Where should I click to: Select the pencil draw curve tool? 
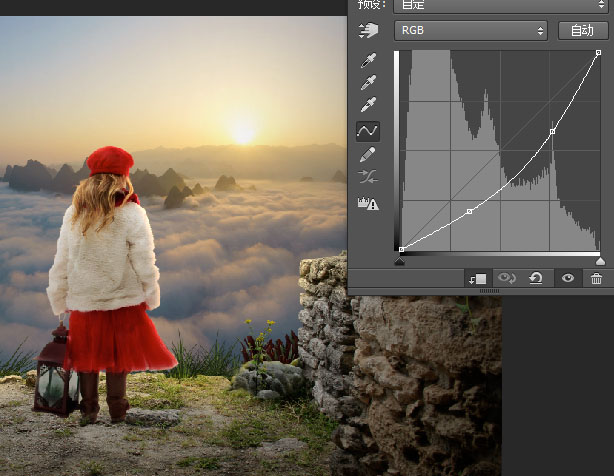(367, 155)
